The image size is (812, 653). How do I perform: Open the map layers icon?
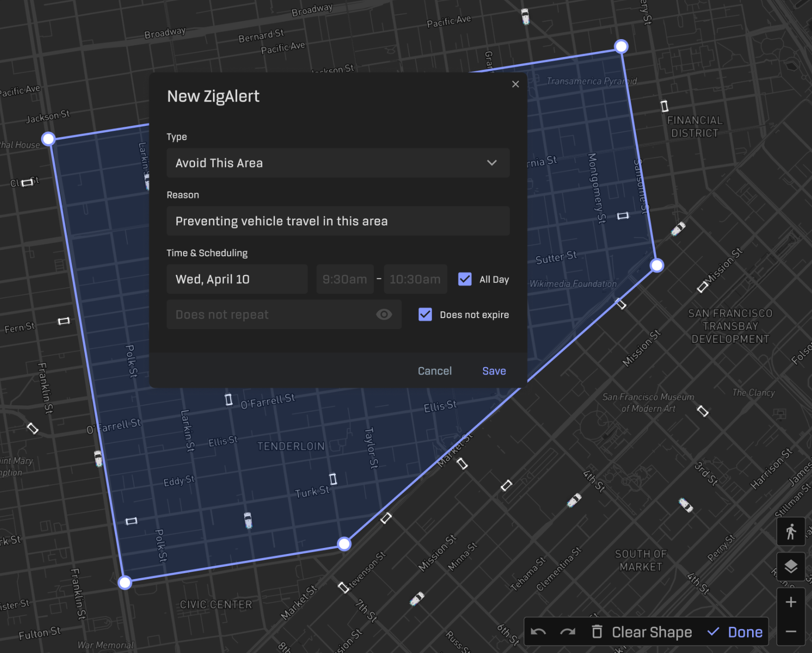(791, 566)
